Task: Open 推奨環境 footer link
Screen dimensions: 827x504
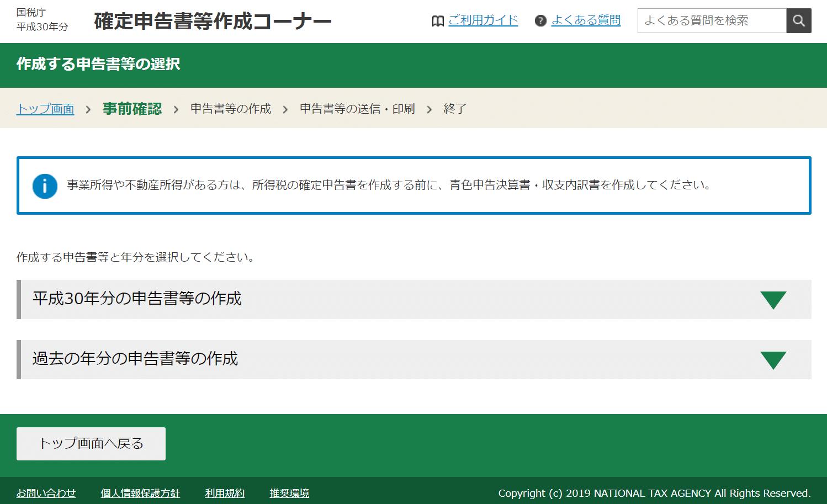Action: pyautogui.click(x=289, y=493)
